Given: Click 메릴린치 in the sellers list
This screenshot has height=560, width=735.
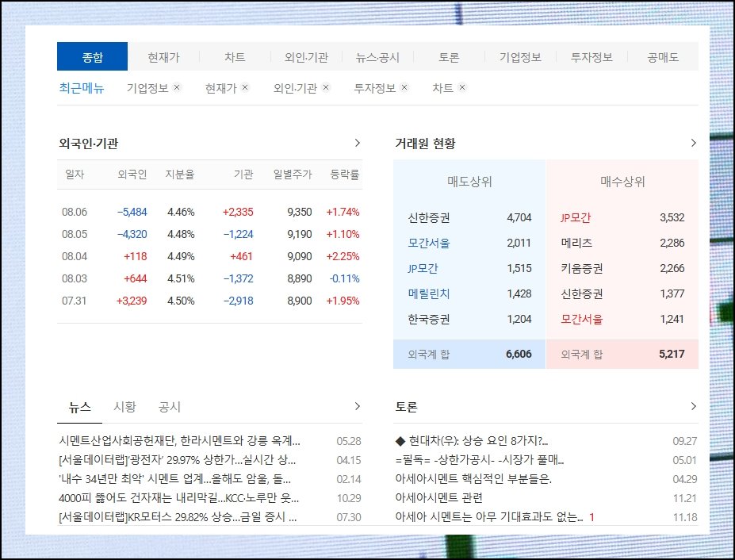Looking at the screenshot, I should 429,293.
